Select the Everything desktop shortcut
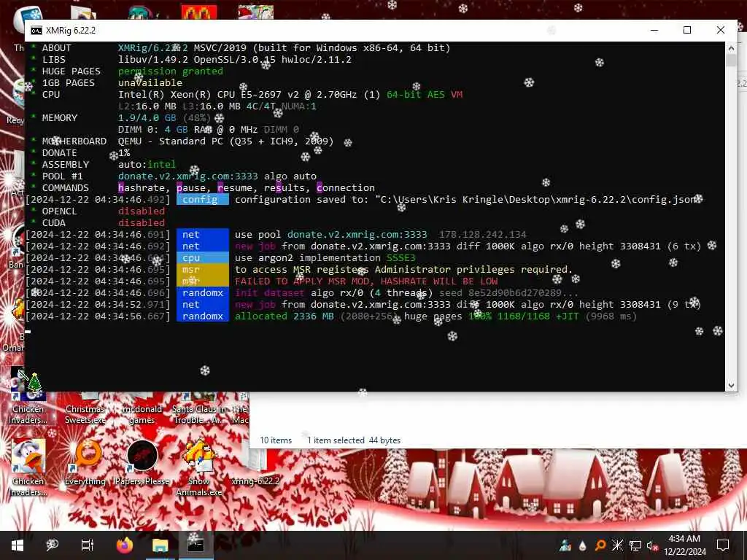This screenshot has width=747, height=560. 86,463
